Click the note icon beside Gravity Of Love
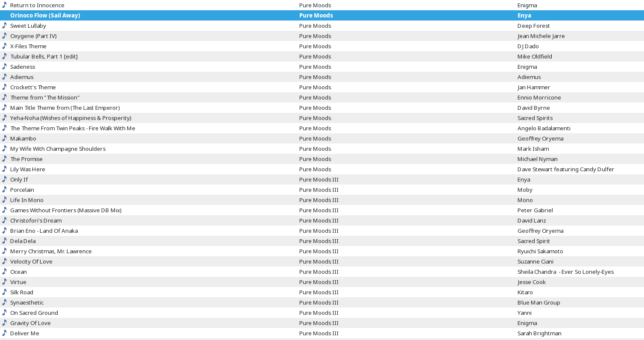The width and height of the screenshot is (644, 340). pyautogui.click(x=5, y=322)
